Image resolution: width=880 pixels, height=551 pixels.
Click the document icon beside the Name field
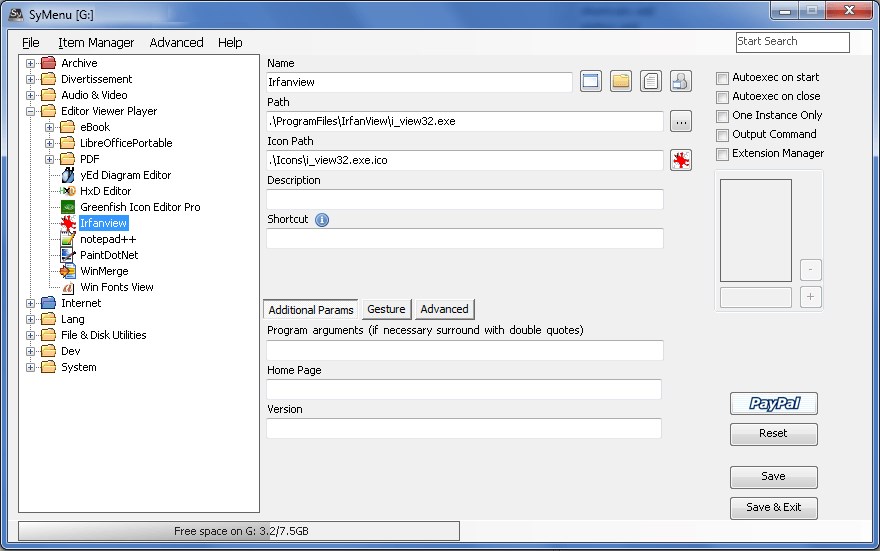click(650, 81)
